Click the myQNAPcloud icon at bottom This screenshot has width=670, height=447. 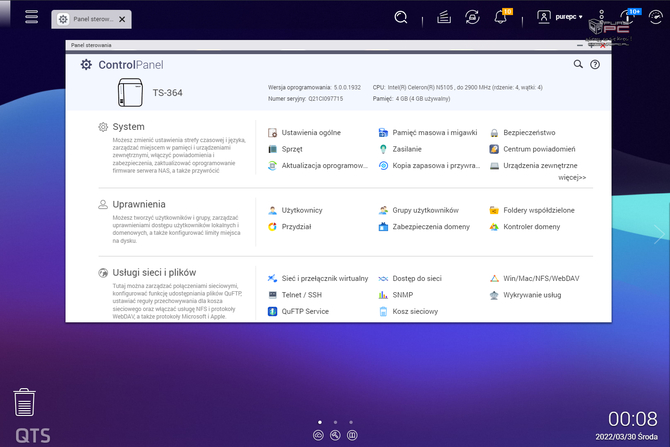(318, 435)
